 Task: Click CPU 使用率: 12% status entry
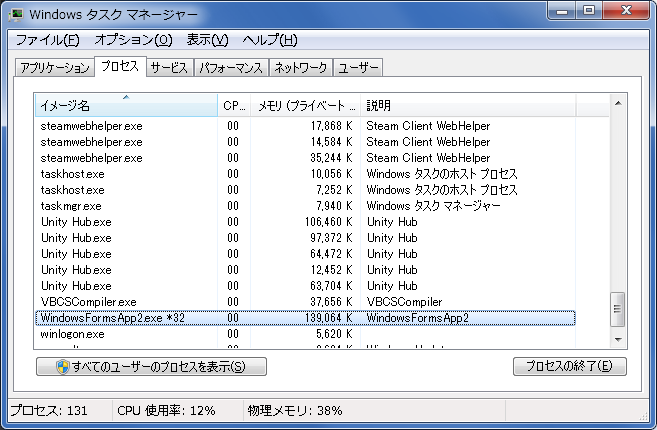click(166, 410)
